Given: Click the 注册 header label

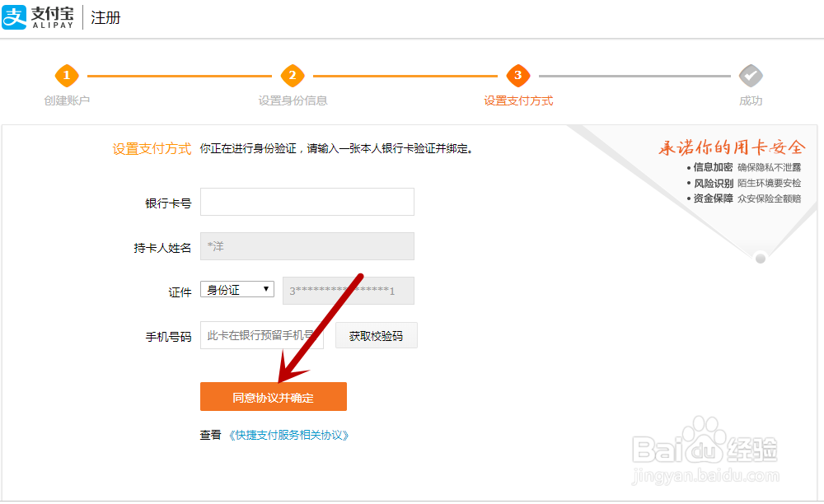Looking at the screenshot, I should coord(105,17).
